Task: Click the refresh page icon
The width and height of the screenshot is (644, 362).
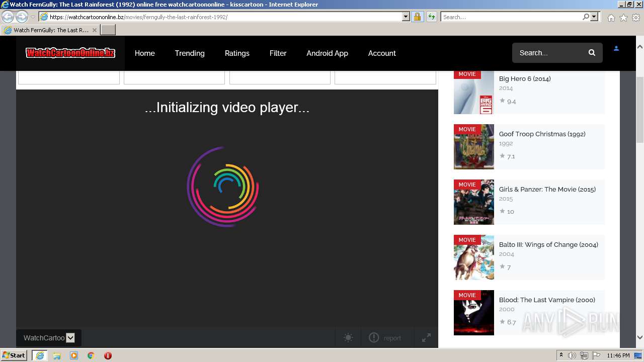Action: pos(431,17)
